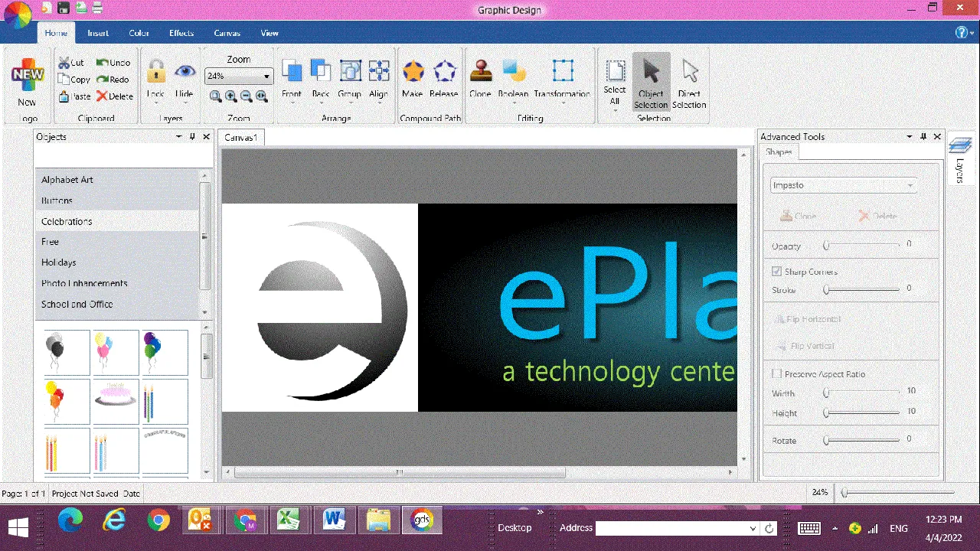Screen dimensions: 980x551
Task: Toggle the Hide layer eye icon
Action: point(185,72)
